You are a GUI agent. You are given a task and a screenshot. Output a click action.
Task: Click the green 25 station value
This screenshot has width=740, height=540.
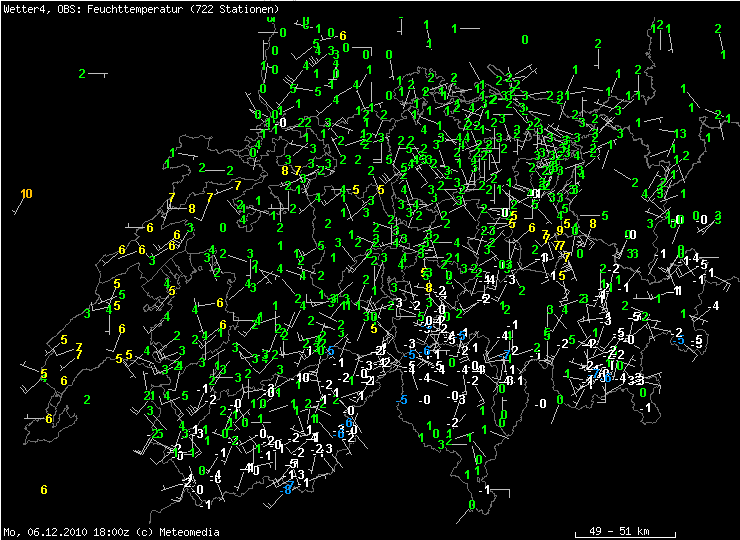tap(157, 433)
